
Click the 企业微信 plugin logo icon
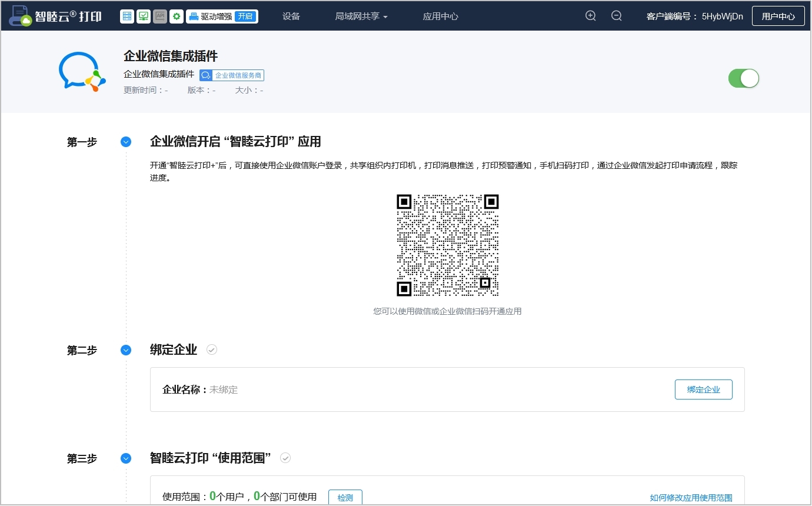82,72
